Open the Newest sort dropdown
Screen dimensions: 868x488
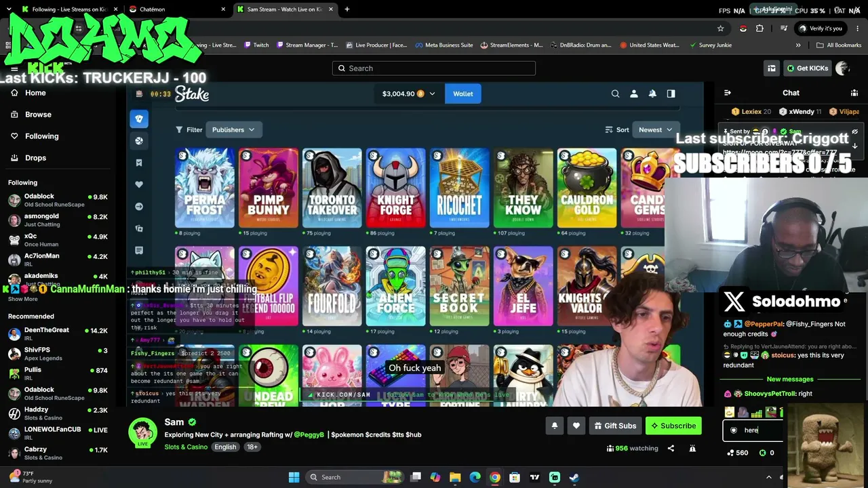point(655,129)
